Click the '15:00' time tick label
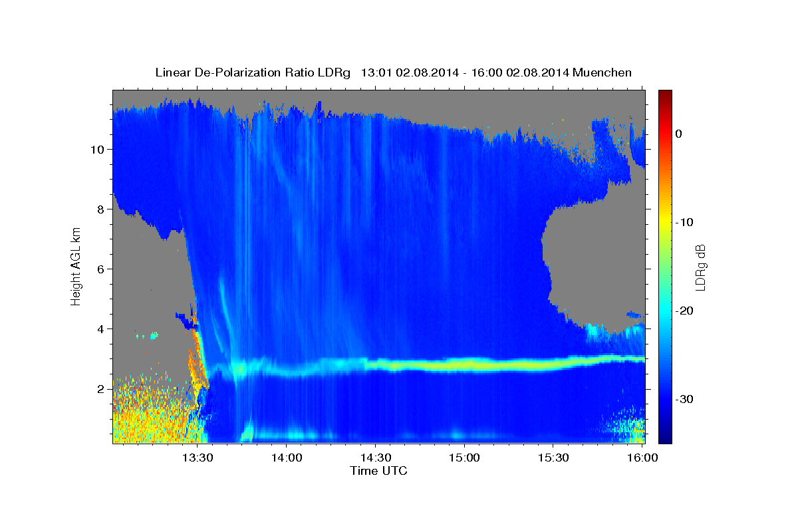 point(464,458)
